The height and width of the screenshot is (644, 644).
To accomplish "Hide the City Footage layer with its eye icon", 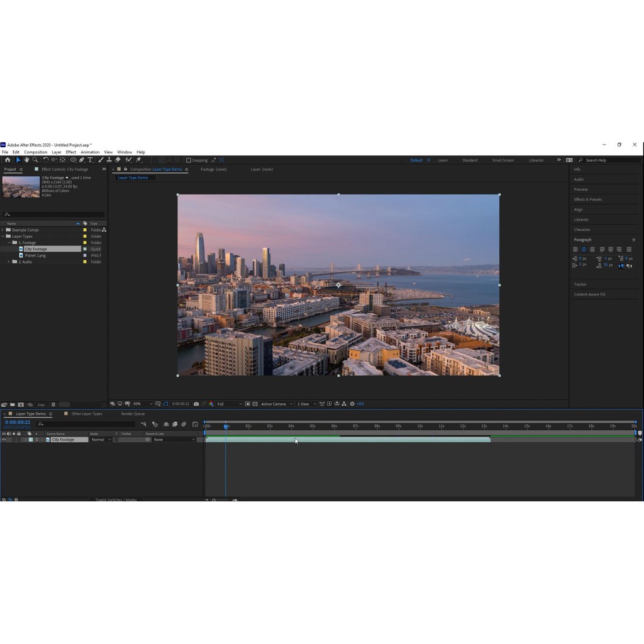I will (x=4, y=440).
